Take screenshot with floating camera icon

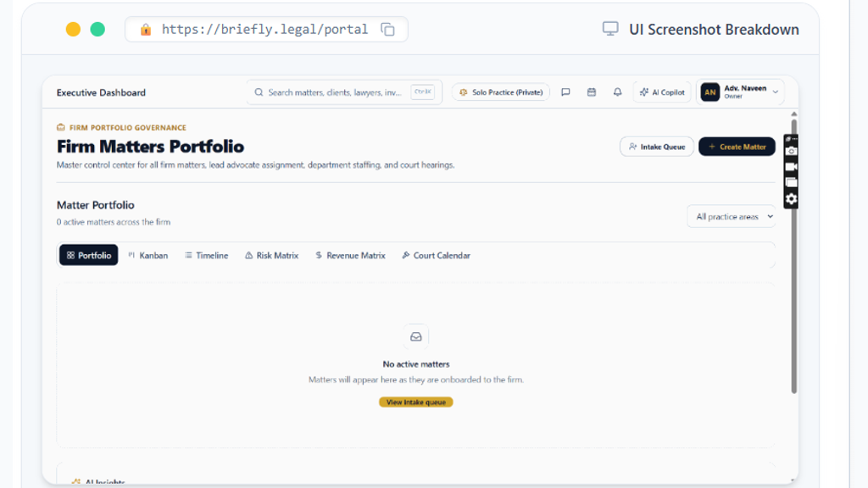point(791,151)
